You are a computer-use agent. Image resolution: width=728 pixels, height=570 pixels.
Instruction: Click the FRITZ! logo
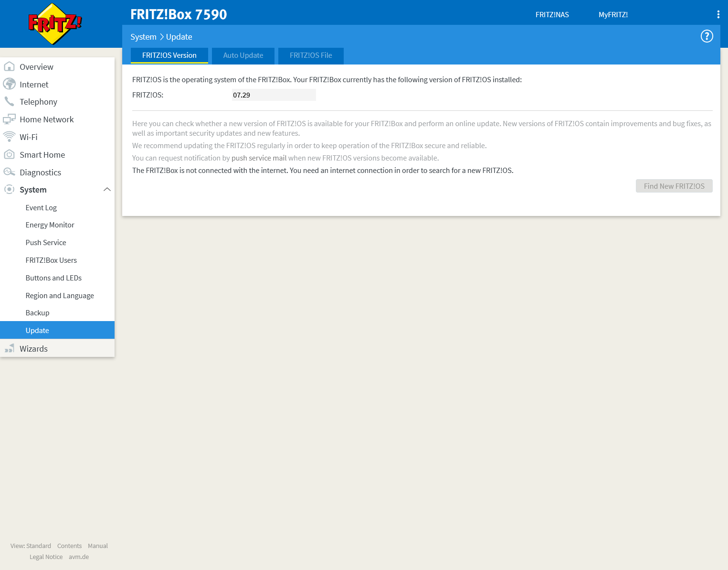(x=55, y=24)
